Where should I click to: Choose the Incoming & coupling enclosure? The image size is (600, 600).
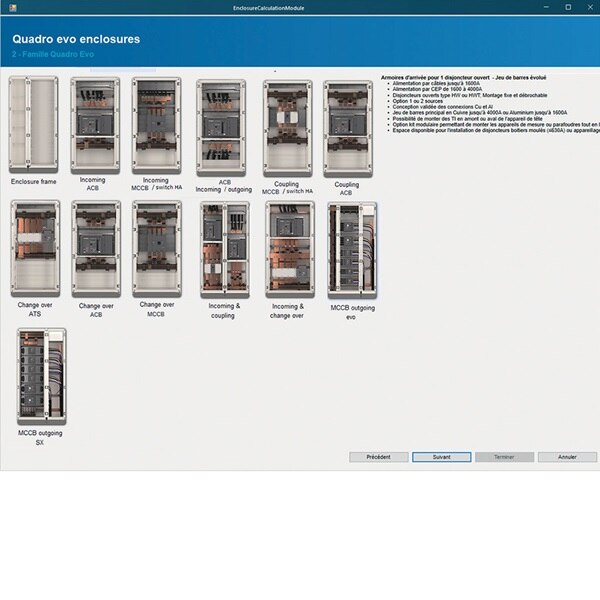click(x=225, y=250)
